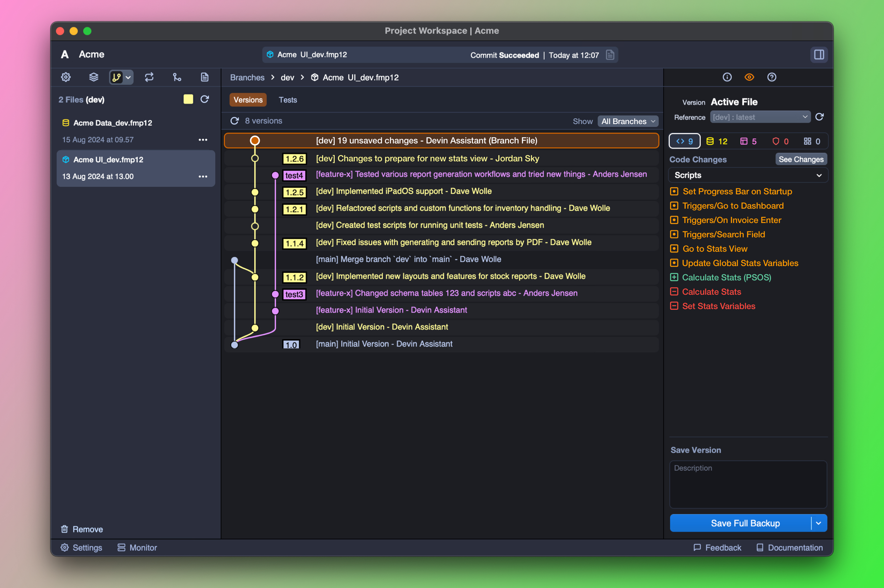Click the yellow color swatch beside 2 Files

188,99
